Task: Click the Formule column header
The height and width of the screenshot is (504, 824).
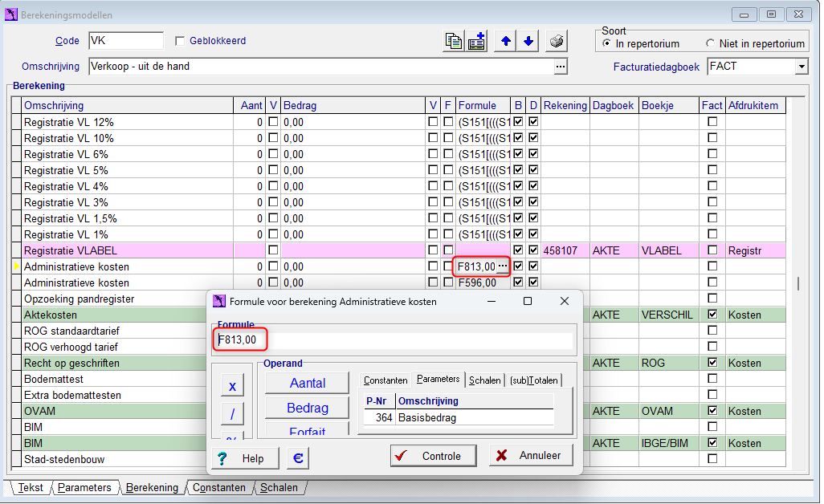Action: point(483,105)
